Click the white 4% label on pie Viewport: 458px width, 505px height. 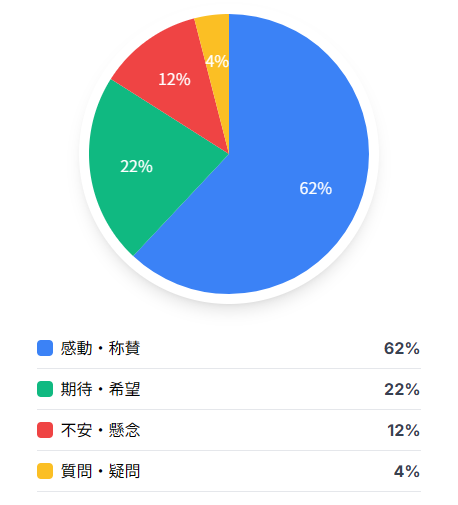(217, 61)
